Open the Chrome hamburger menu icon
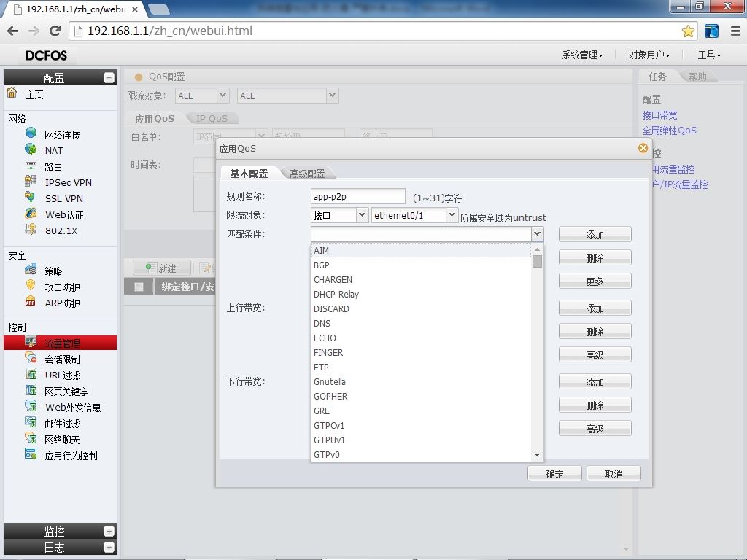747x560 pixels. (x=735, y=31)
